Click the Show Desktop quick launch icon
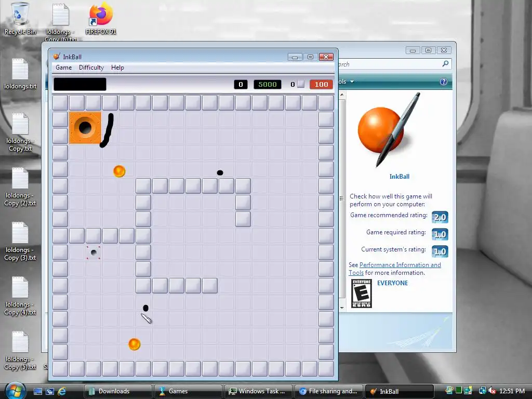The height and width of the screenshot is (399, 532). tap(37, 391)
